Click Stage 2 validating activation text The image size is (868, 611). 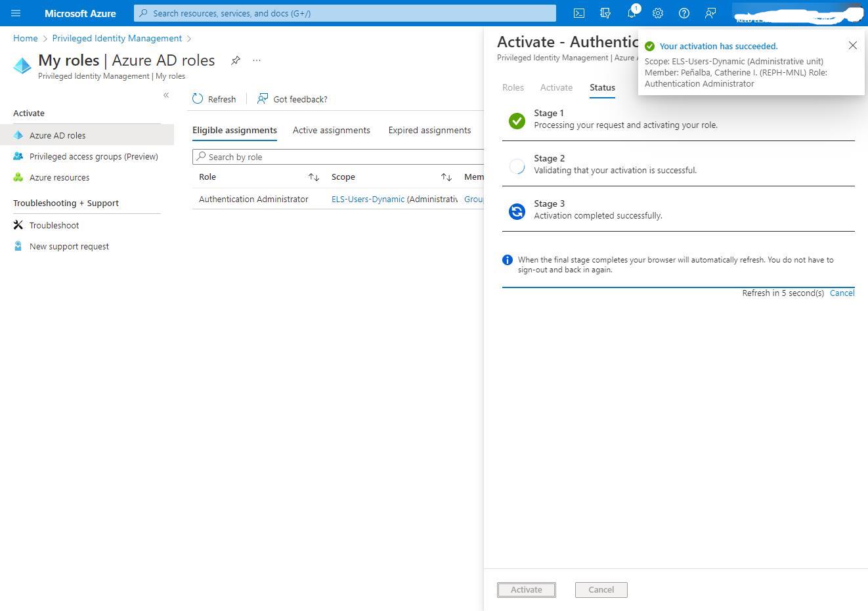point(615,170)
